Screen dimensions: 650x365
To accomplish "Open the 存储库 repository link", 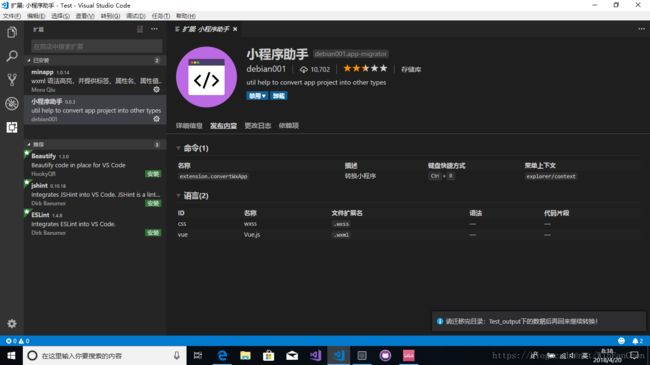I will pyautogui.click(x=411, y=69).
